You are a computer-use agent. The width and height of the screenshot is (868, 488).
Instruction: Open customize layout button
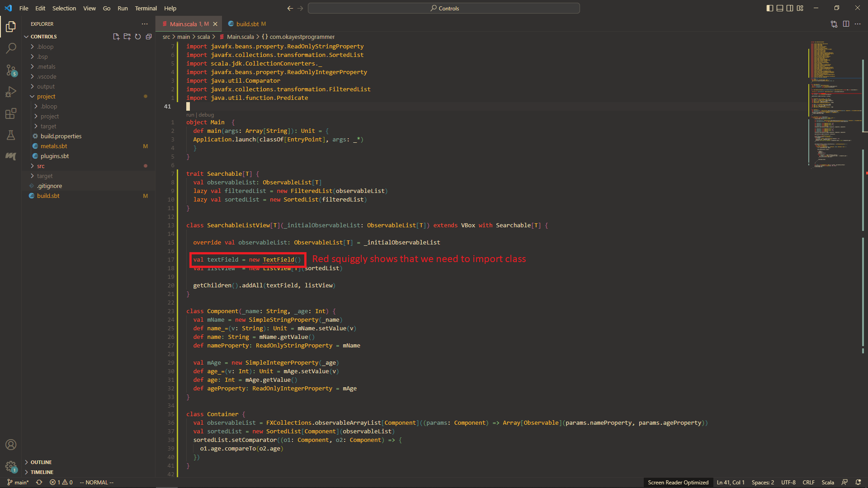click(x=800, y=8)
